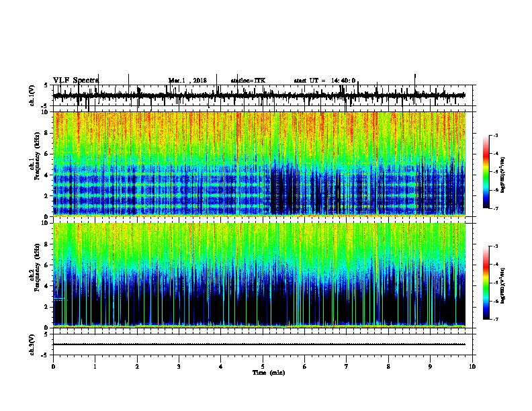The height and width of the screenshot is (411, 532).
Task: Click inside the ch.1 spectrogram panel
Action: tap(259, 164)
